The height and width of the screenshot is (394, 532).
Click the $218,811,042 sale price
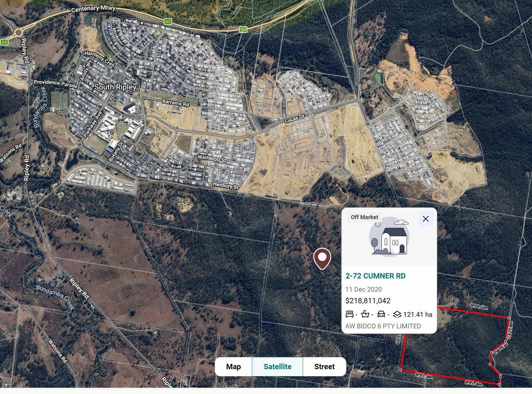(x=368, y=301)
